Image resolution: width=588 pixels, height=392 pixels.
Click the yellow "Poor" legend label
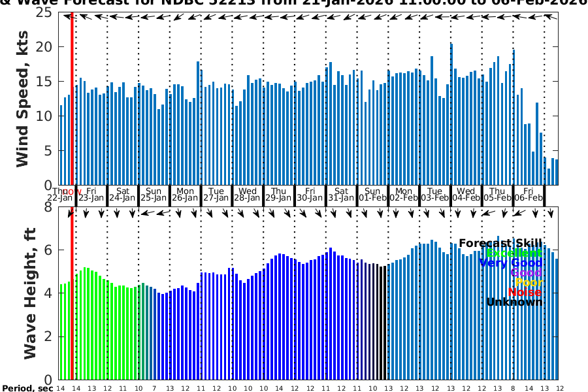point(529,282)
